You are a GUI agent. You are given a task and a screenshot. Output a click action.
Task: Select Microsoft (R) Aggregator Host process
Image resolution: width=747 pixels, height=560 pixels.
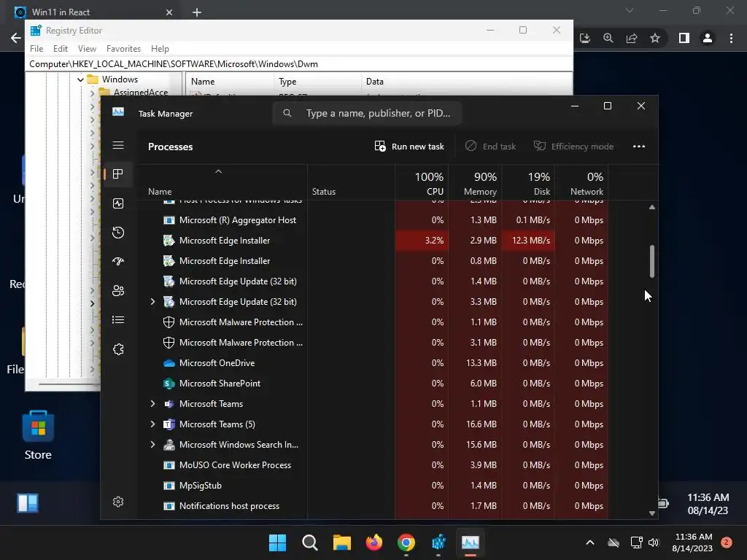[x=373, y=220]
